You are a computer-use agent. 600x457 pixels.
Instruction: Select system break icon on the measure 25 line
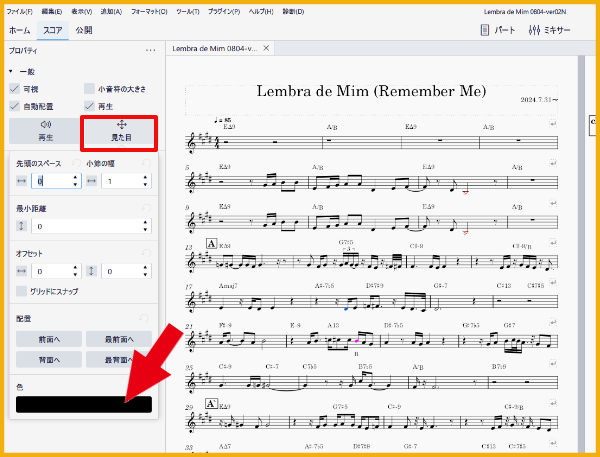[553, 362]
